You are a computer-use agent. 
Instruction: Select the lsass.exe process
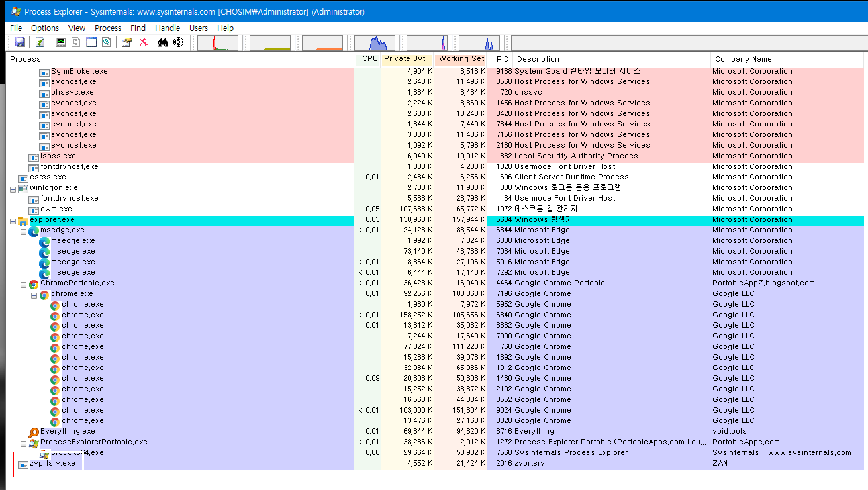pos(58,156)
